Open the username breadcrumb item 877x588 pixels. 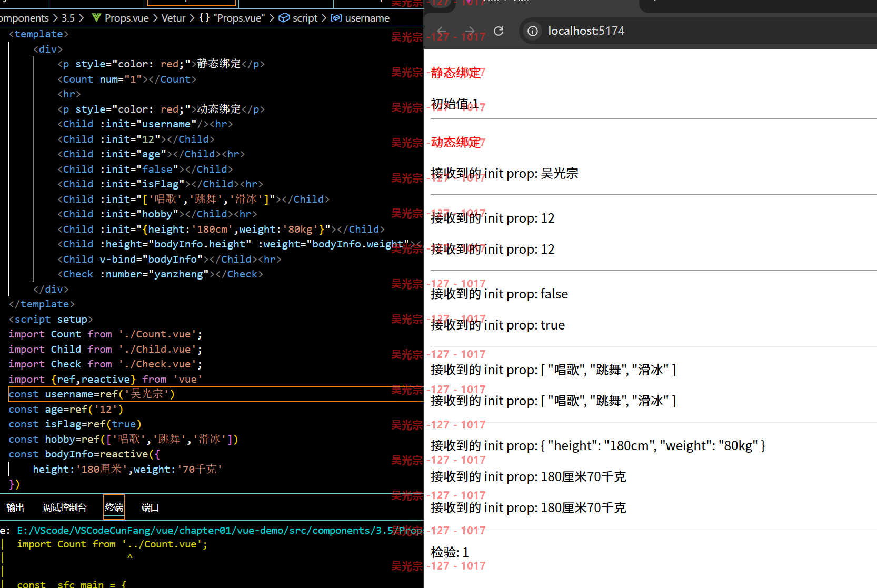click(367, 18)
